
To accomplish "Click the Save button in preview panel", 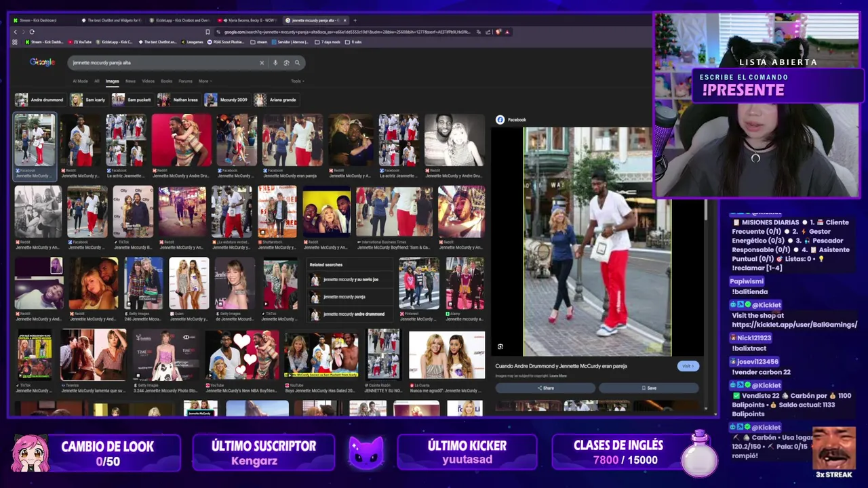I will coord(648,388).
